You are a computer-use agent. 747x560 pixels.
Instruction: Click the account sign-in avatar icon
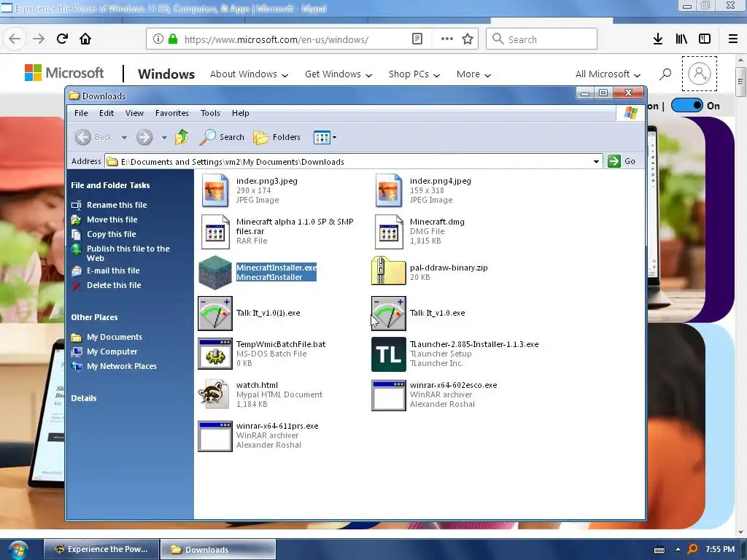[x=700, y=74]
